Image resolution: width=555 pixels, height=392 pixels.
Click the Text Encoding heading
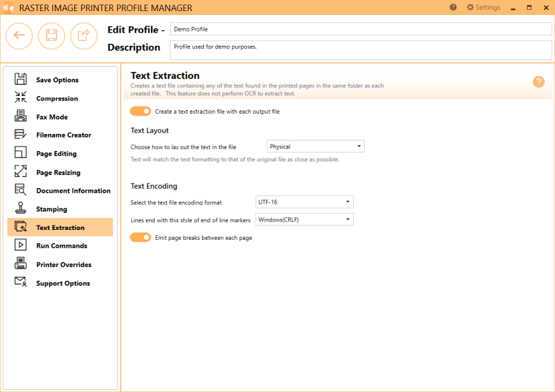tap(154, 186)
